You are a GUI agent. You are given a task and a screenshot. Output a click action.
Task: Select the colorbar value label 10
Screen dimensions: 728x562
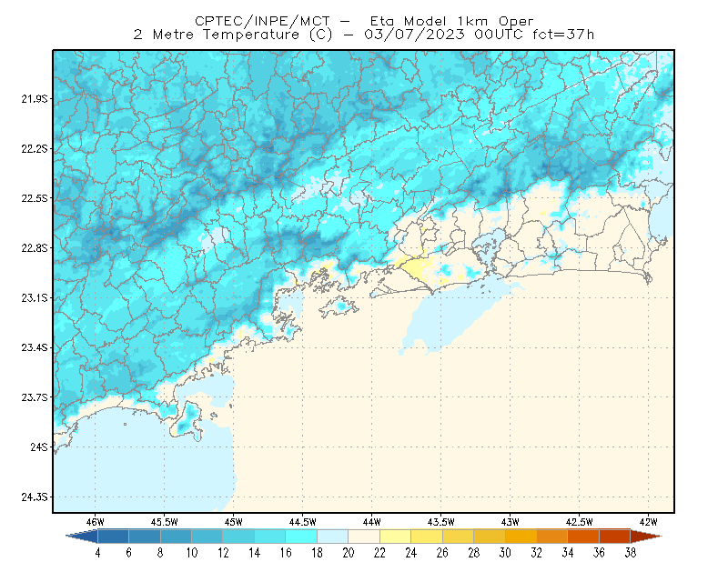(192, 553)
